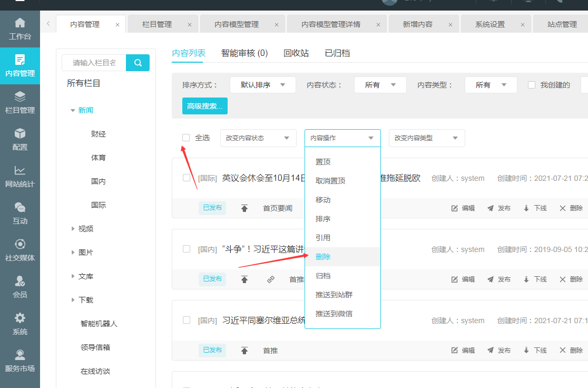The height and width of the screenshot is (388, 588).
Task: Select 删除 from the 内容操作 menu
Action: [323, 257]
